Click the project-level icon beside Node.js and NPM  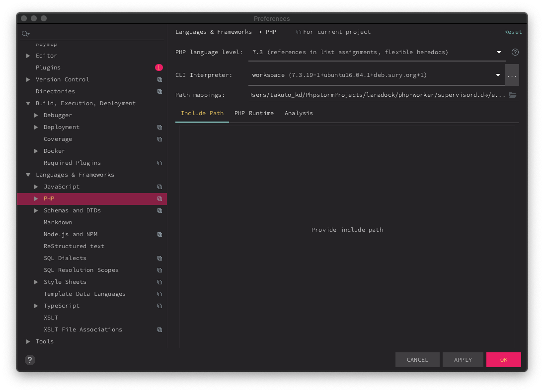pyautogui.click(x=159, y=234)
